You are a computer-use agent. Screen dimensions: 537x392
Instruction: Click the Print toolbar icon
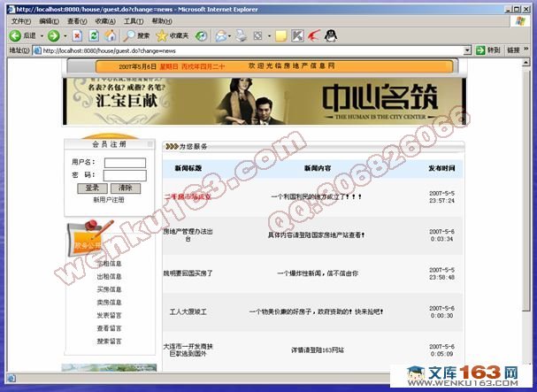[242, 36]
